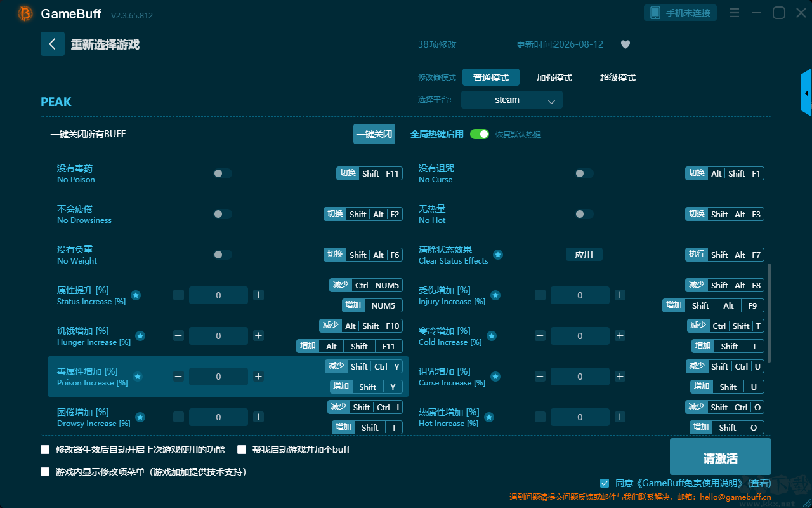Click the No Curse Alt Shift F1 hotkey
The image size is (812, 508).
tap(724, 173)
